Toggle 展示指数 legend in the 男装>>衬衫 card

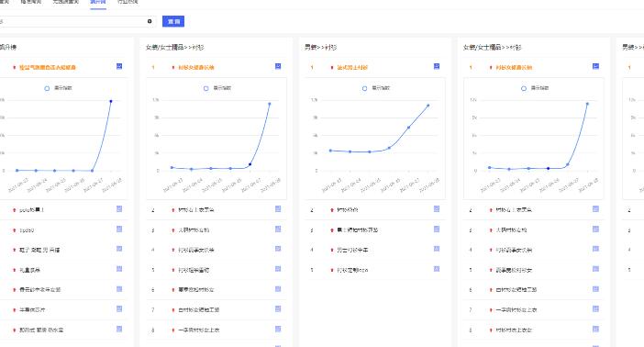375,88
